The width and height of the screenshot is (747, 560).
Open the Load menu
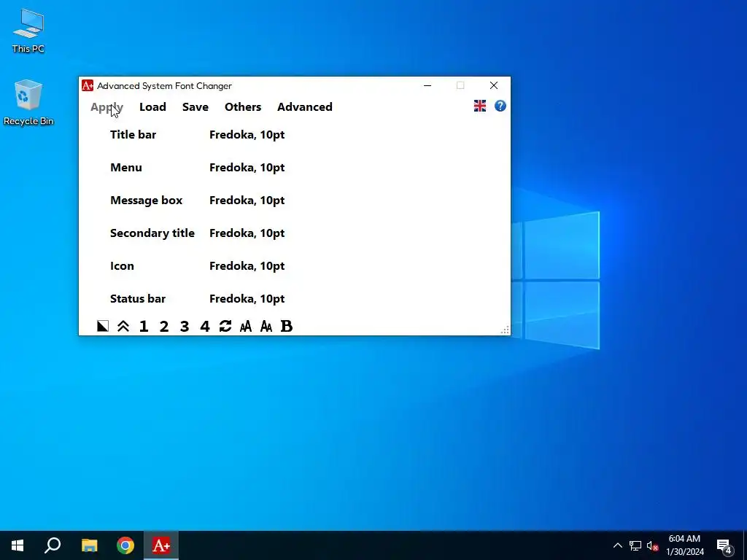coord(152,106)
